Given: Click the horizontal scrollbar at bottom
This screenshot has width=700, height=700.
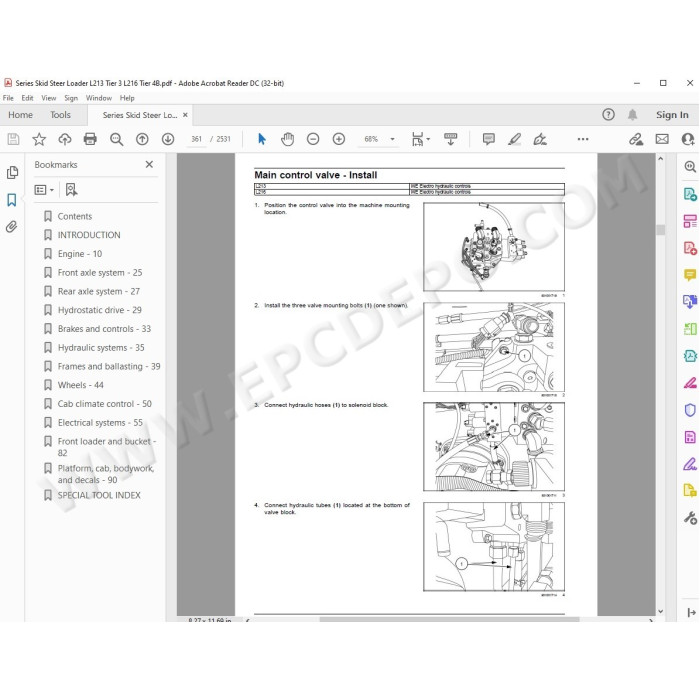Looking at the screenshot, I should click(449, 620).
